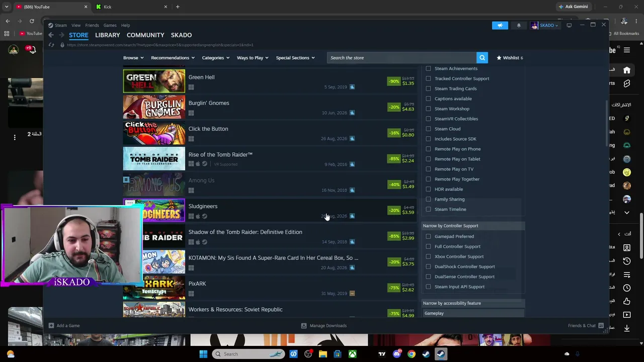Switch to the LIBRARY tab
Screen dimensions: 644x362
coord(108,35)
